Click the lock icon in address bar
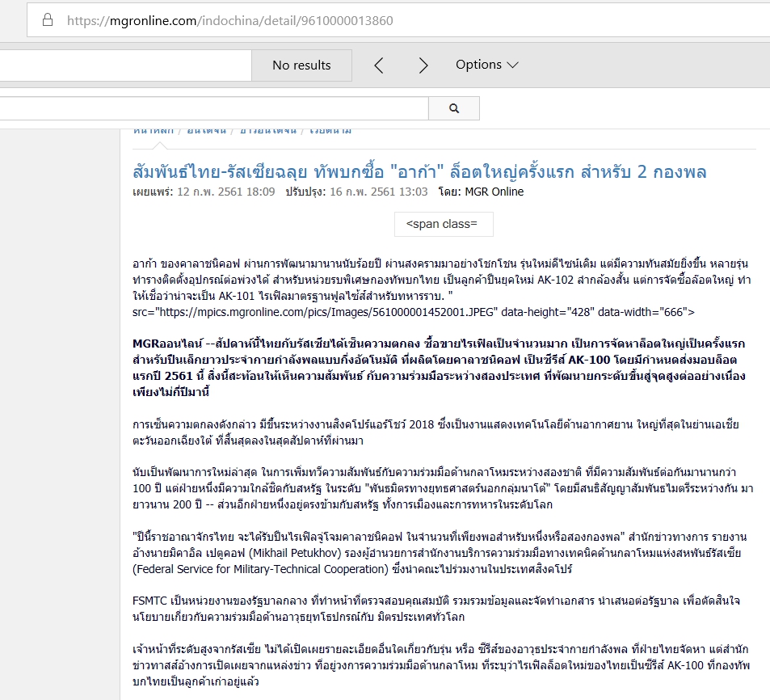Viewport: 770px width, 700px height. pyautogui.click(x=47, y=20)
